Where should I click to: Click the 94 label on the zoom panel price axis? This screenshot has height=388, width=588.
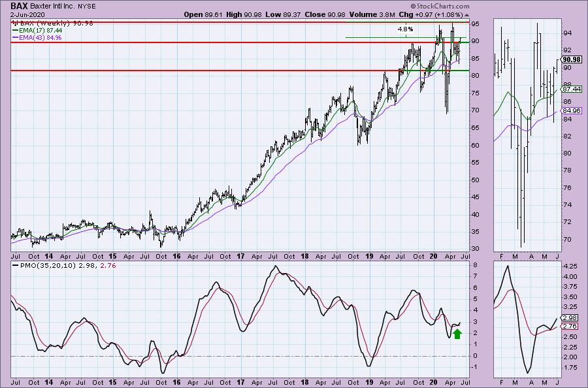567,33
